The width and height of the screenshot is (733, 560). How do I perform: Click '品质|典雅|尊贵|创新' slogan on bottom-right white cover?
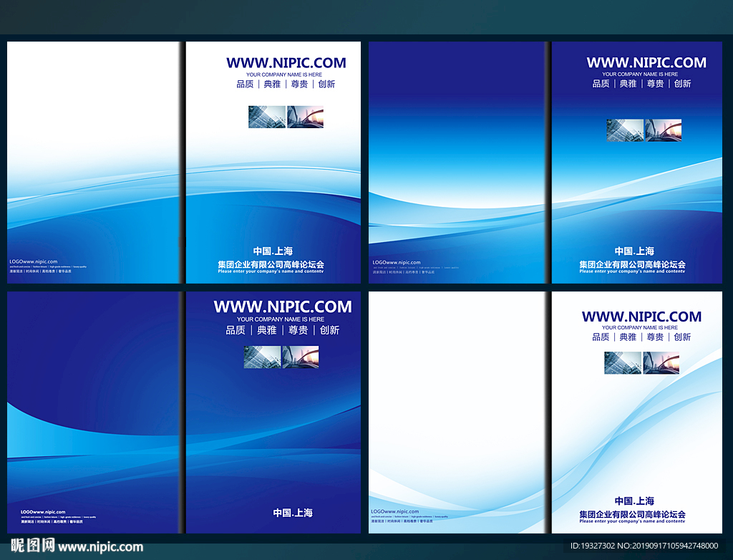(641, 337)
